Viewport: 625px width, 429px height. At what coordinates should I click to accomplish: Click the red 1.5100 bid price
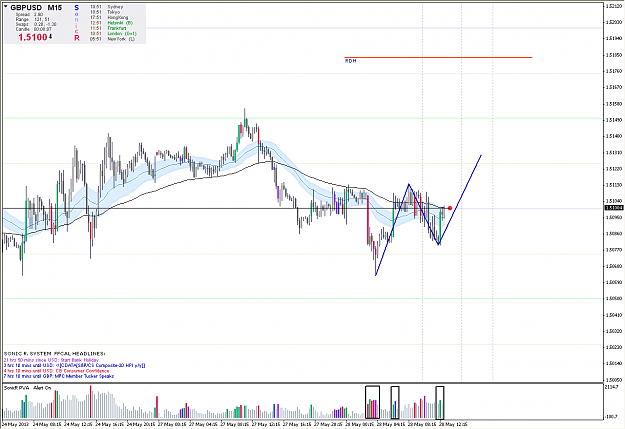pyautogui.click(x=33, y=37)
